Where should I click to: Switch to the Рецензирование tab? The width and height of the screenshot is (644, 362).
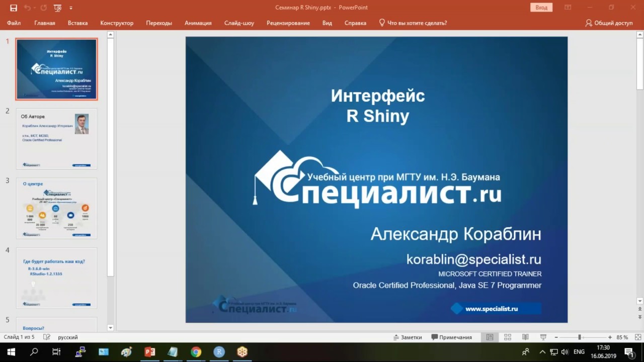click(288, 23)
